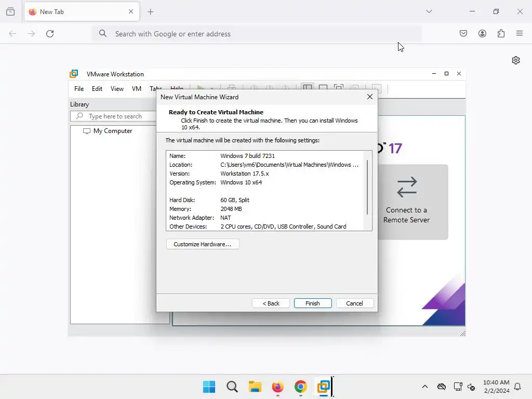Open the Edit menu in VMware

click(x=97, y=88)
